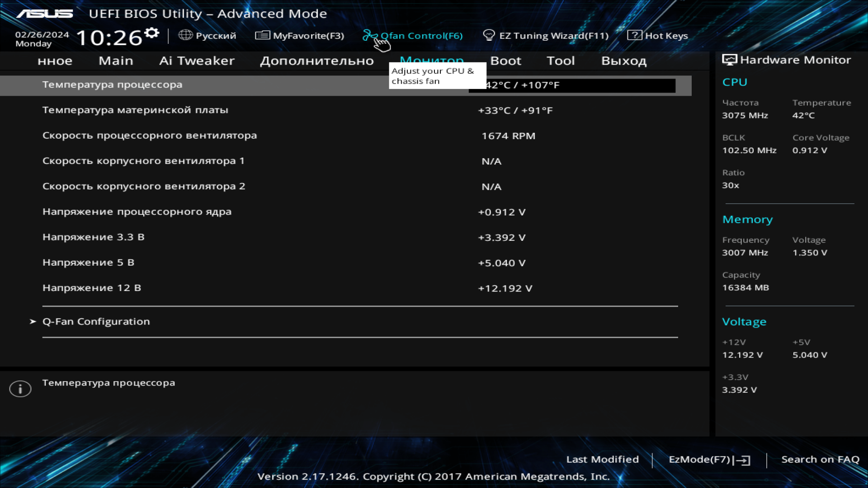Select the Выход tab

(x=623, y=61)
